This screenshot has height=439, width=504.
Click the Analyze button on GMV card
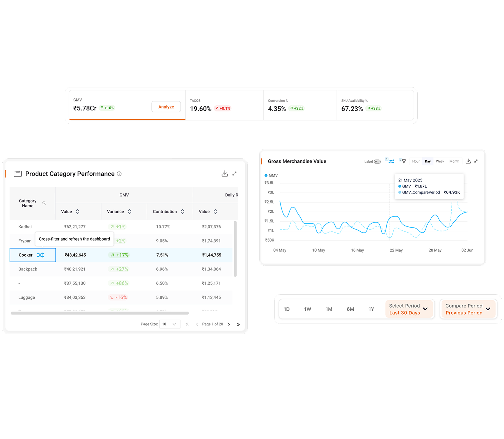click(166, 107)
